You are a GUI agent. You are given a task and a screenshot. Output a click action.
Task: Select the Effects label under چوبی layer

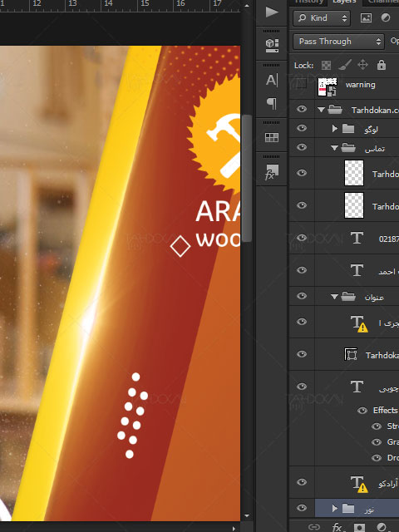(x=385, y=410)
